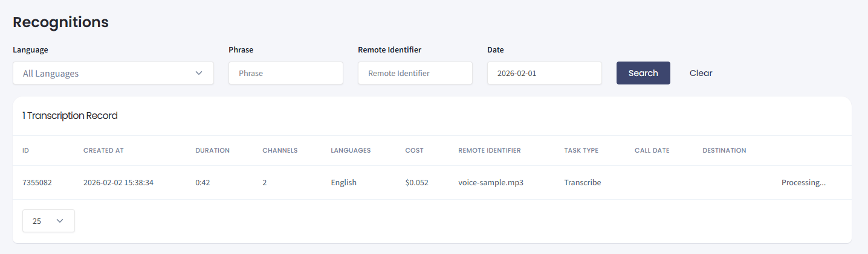Open the Date field showing 2026-02-01
Screen dimensions: 868x254
click(545, 73)
